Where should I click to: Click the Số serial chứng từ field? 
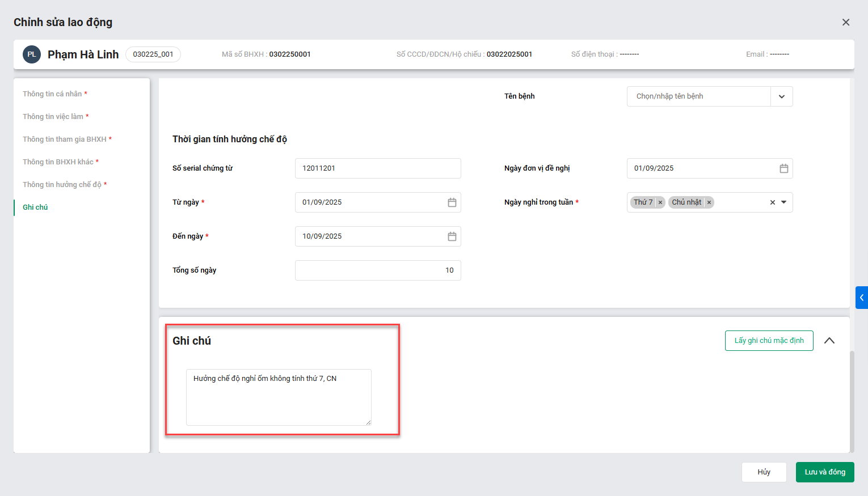tap(378, 168)
